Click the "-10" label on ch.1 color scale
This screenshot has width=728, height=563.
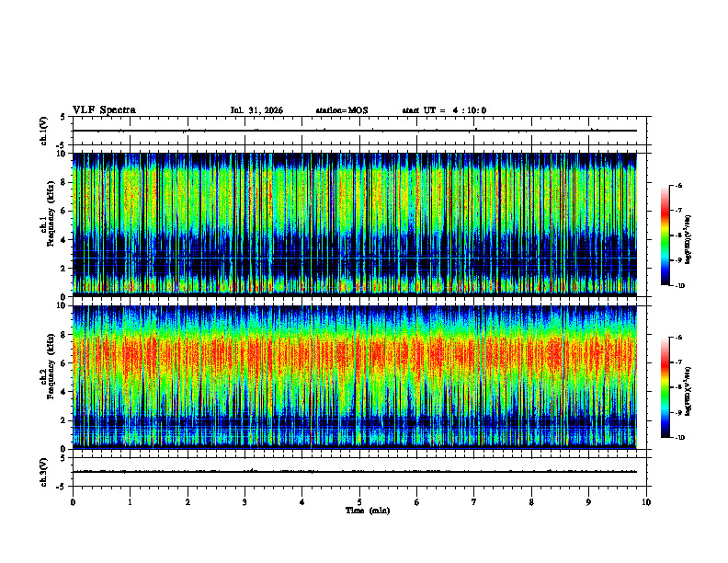[x=680, y=285]
